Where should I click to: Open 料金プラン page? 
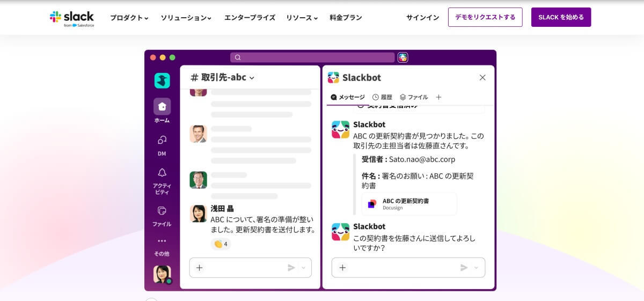click(x=346, y=18)
